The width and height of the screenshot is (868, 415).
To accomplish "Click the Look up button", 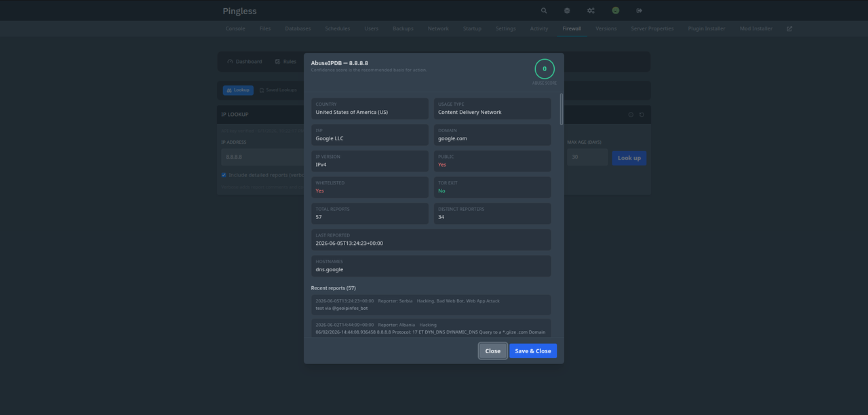I will (629, 158).
